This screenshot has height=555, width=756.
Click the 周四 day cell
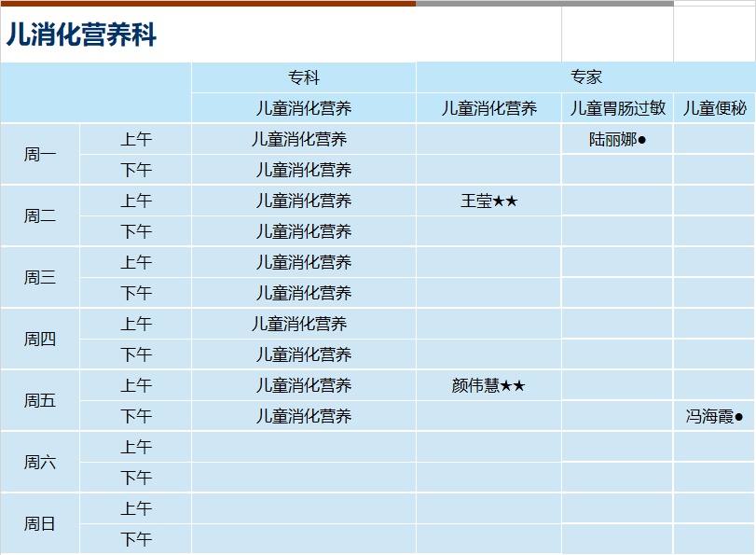40,339
